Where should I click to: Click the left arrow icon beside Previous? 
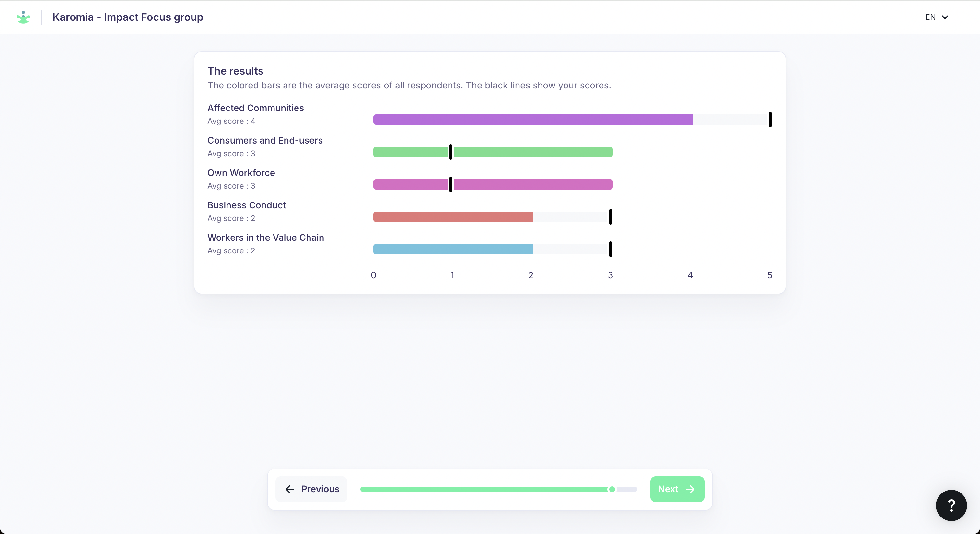click(289, 489)
